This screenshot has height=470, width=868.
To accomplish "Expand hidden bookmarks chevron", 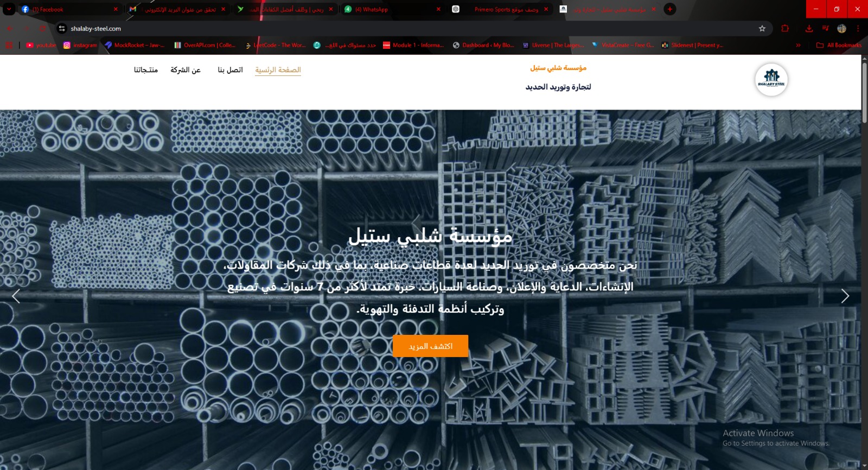I will pyautogui.click(x=798, y=45).
